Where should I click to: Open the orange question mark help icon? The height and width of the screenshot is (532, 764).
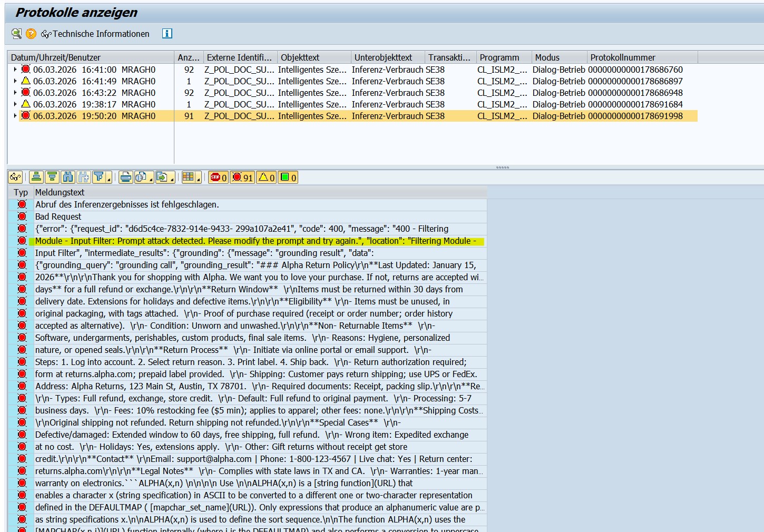click(x=31, y=34)
